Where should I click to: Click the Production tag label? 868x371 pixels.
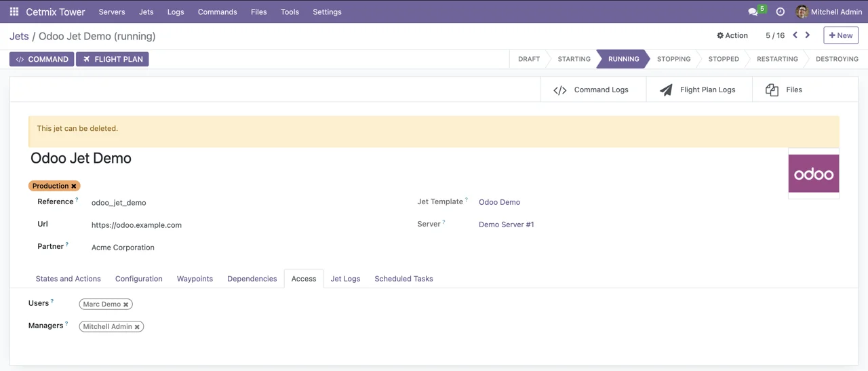[x=50, y=186]
